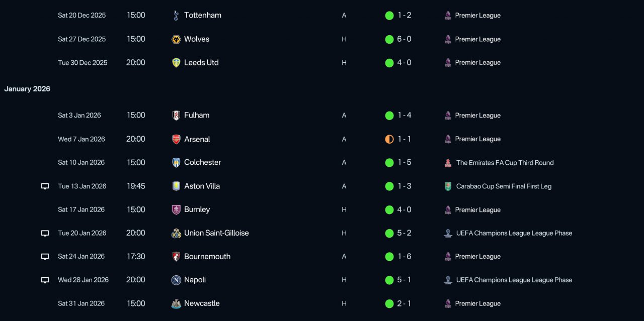644x321 pixels.
Task: Click the Carabao Cup competition icon
Action: [448, 186]
